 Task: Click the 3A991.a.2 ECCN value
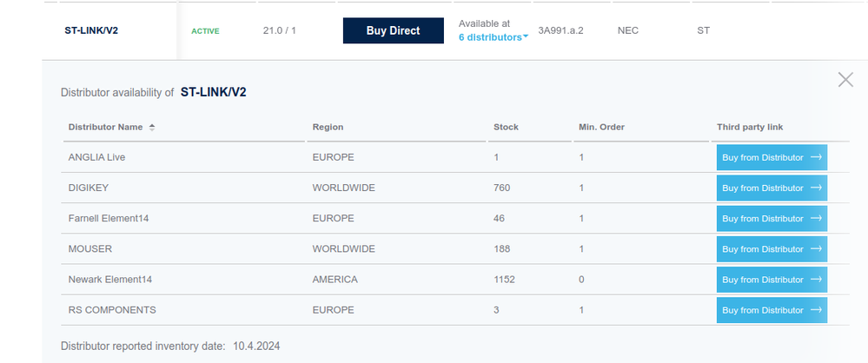[560, 30]
